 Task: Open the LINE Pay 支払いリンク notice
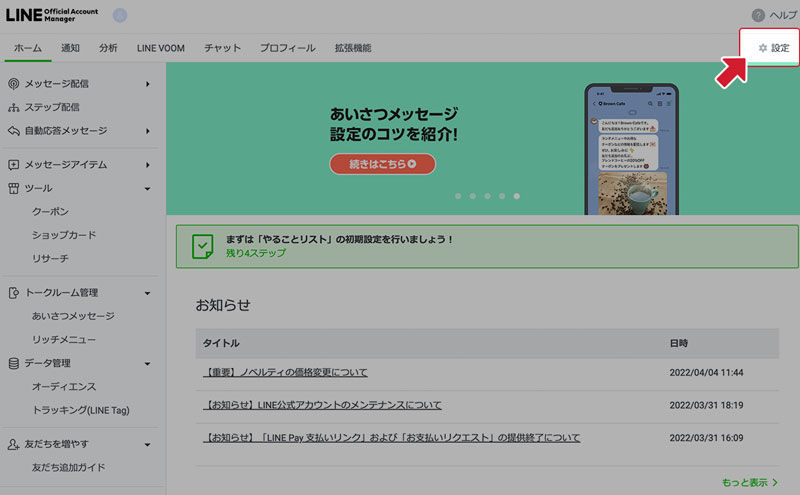click(391, 438)
